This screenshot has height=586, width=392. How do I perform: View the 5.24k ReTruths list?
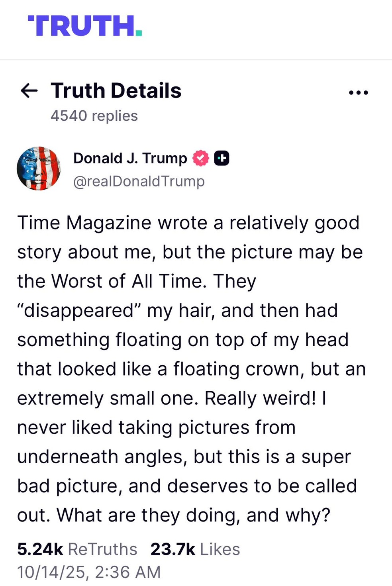coord(77,549)
